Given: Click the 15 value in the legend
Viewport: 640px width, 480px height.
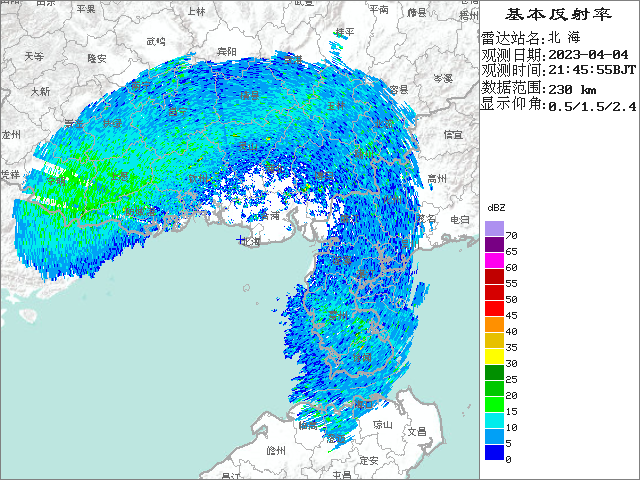Looking at the screenshot, I should [x=511, y=411].
